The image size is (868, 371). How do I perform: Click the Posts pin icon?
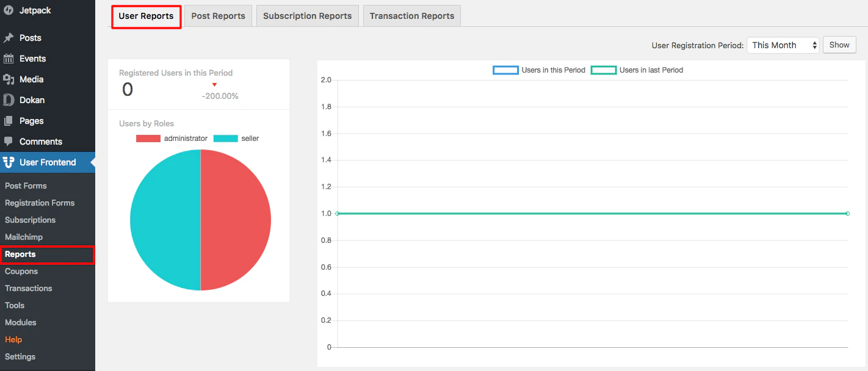(9, 38)
